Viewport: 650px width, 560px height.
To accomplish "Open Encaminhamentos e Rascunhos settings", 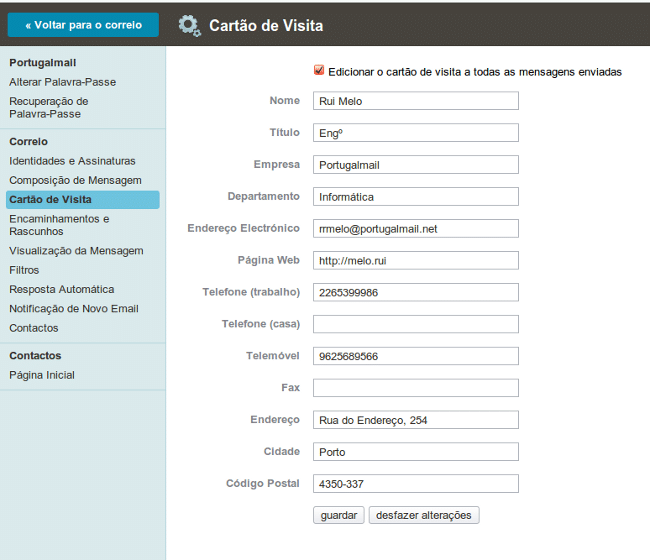I will click(x=59, y=224).
